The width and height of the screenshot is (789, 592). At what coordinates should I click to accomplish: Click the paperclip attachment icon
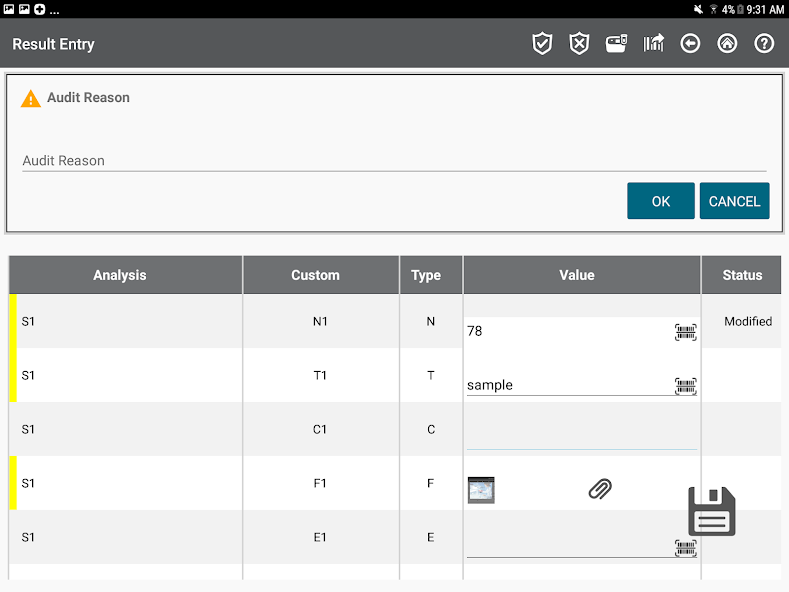600,489
